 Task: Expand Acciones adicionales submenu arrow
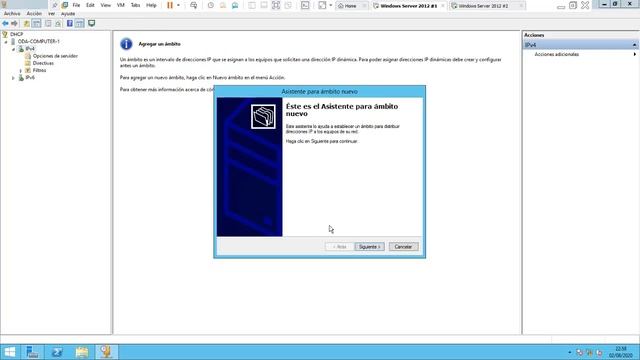(634, 54)
